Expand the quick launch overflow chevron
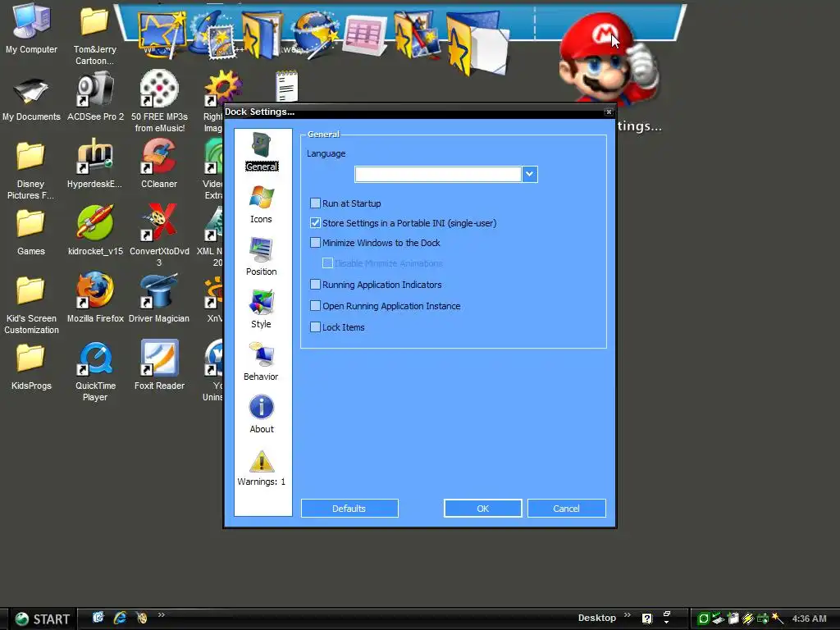Screen dimensions: 840x630 click(162, 615)
